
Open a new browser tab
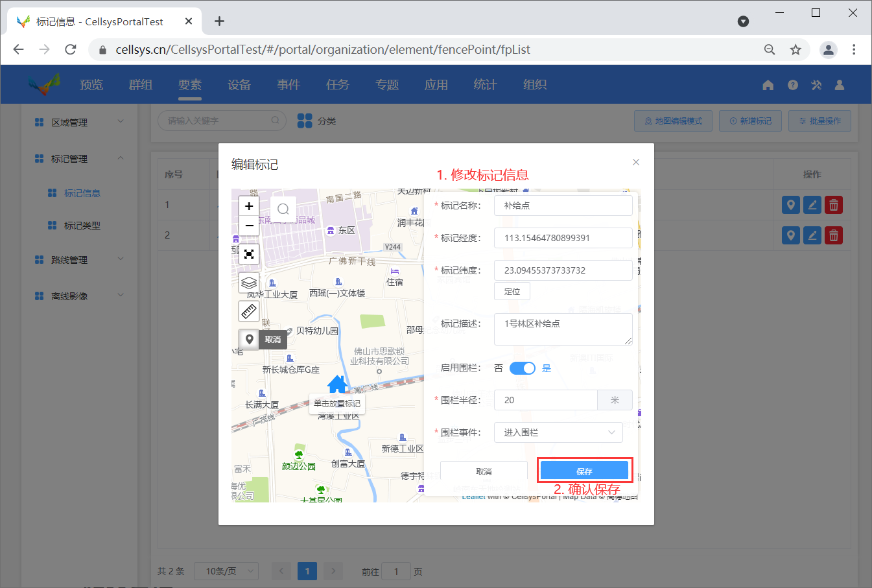(x=220, y=21)
